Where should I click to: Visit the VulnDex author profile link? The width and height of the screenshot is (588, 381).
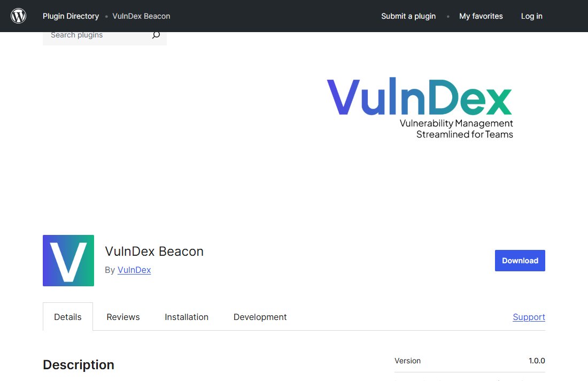134,270
